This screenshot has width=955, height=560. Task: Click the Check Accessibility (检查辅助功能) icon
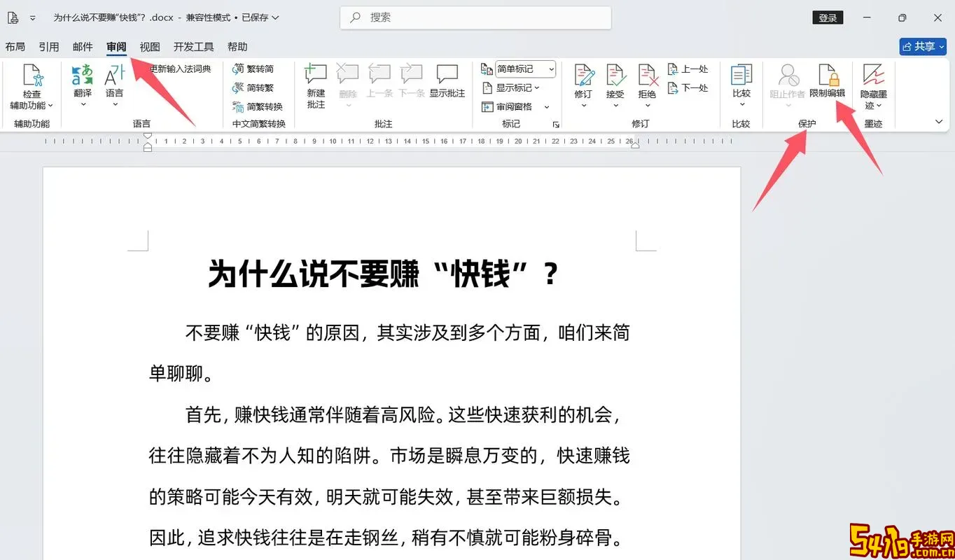click(32, 76)
